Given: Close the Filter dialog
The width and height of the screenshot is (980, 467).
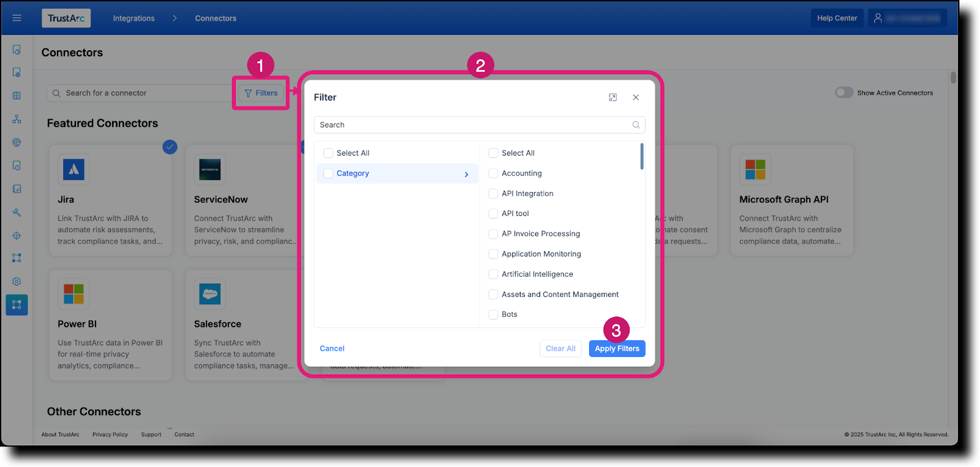Looking at the screenshot, I should [636, 97].
